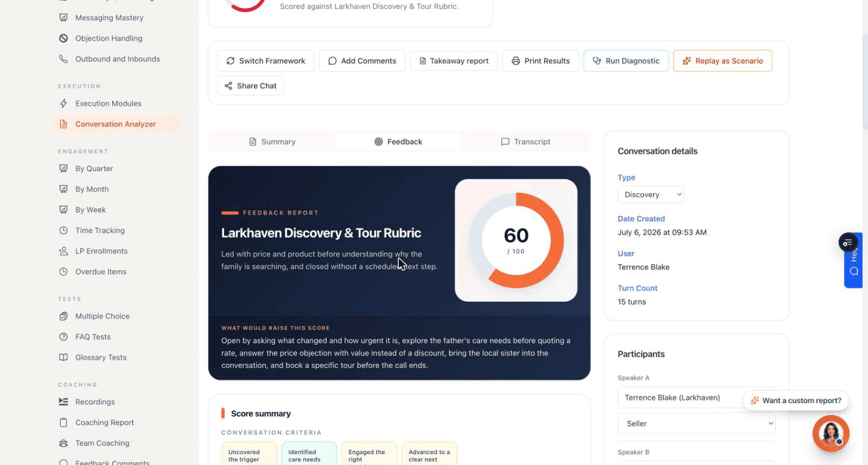Switch to the Summary tab

(x=273, y=142)
